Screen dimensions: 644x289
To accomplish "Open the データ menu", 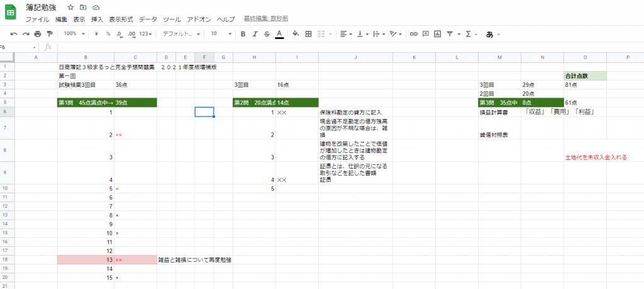I will point(148,19).
